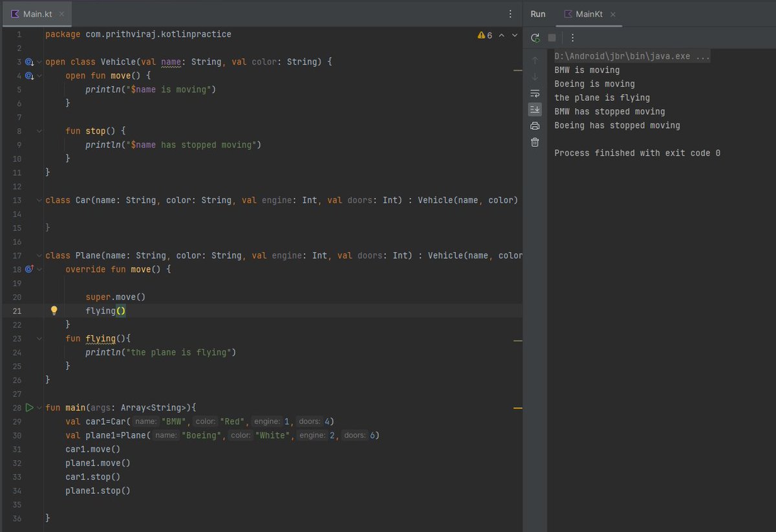776x532 pixels.
Task: Click 'plane1.move()' on line 32
Action: click(98, 463)
